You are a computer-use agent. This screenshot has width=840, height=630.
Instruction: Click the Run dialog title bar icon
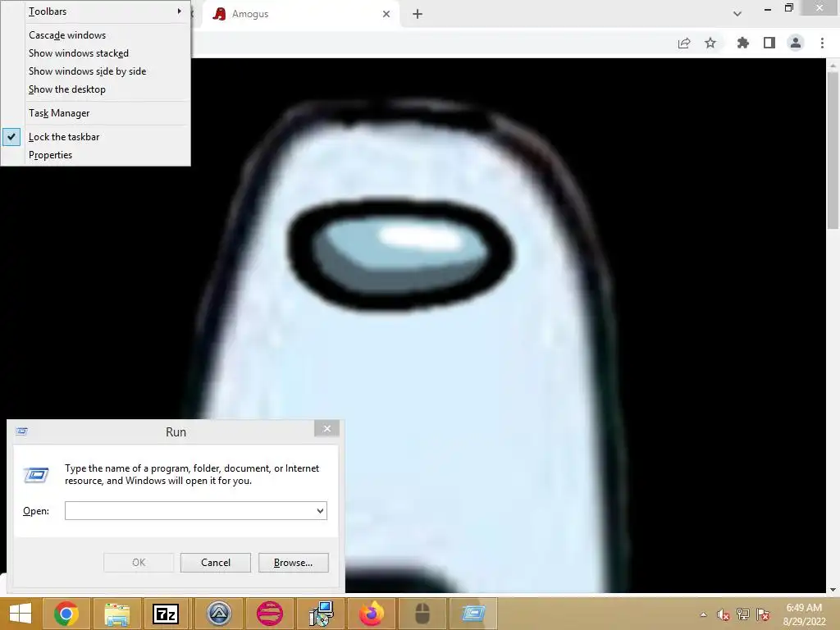pos(21,431)
